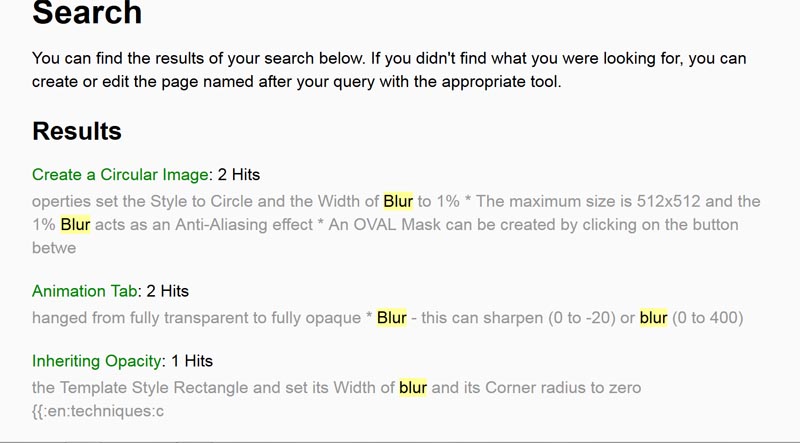Click highlighted "blur" in Inheriting Opacity snippet

coord(413,387)
